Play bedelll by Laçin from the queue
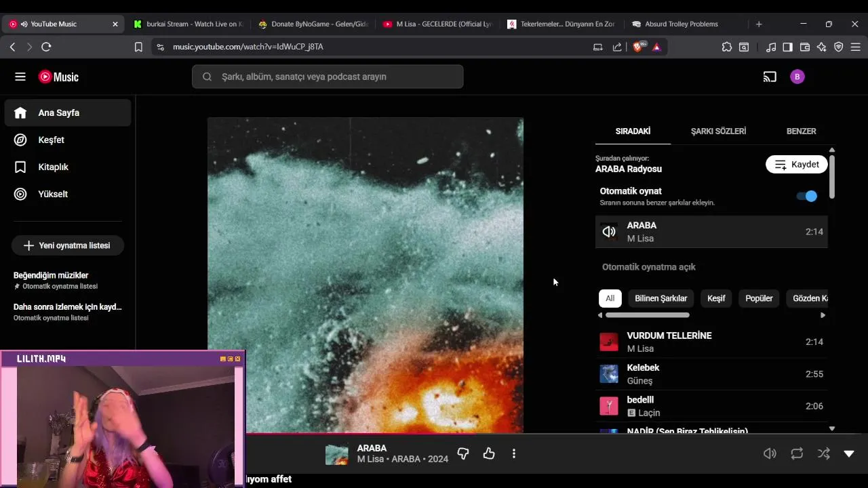 711,406
